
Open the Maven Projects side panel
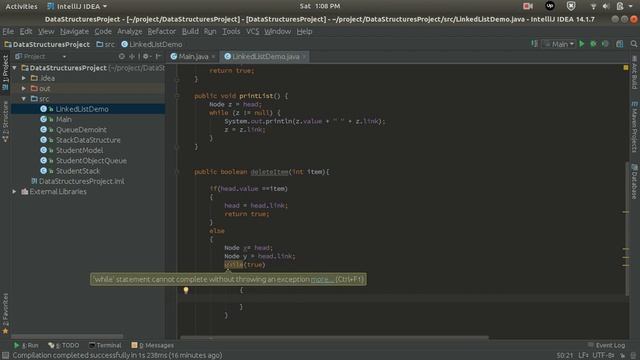click(634, 127)
